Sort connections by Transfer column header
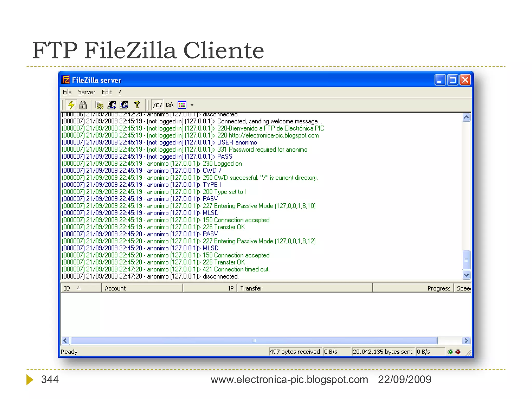 (305, 288)
